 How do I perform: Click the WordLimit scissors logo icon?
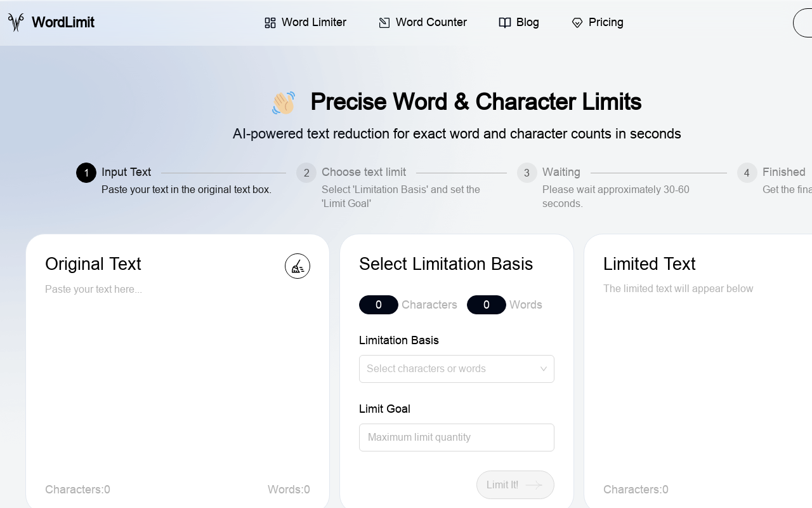pos(16,22)
